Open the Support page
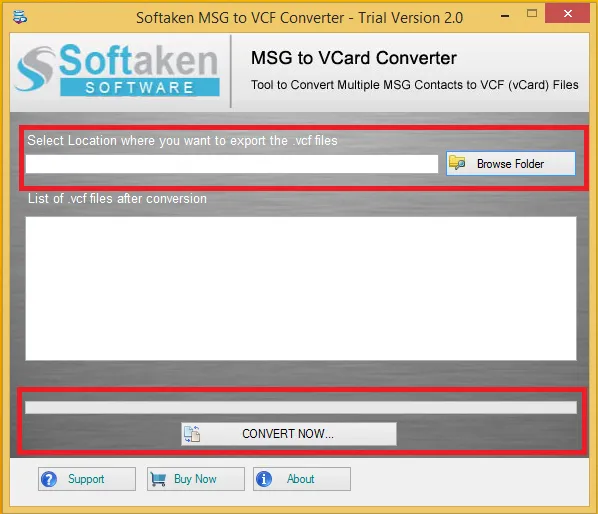The width and height of the screenshot is (598, 514). click(87, 479)
